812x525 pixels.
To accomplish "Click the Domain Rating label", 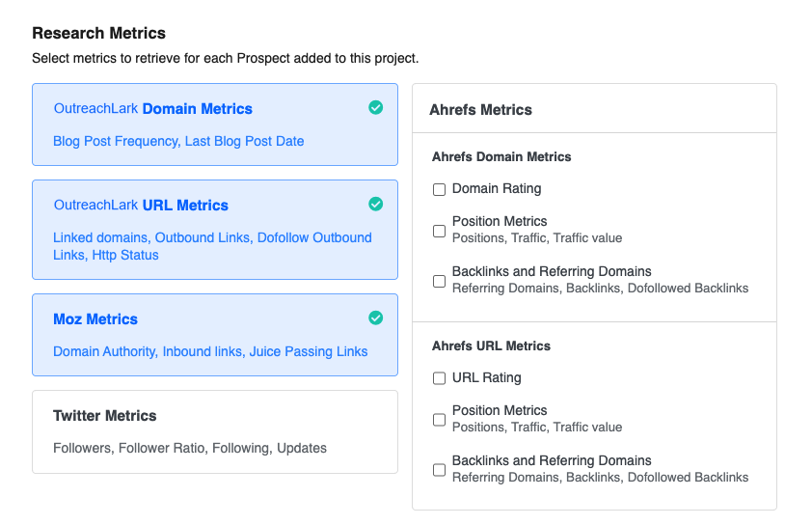I will coord(497,188).
